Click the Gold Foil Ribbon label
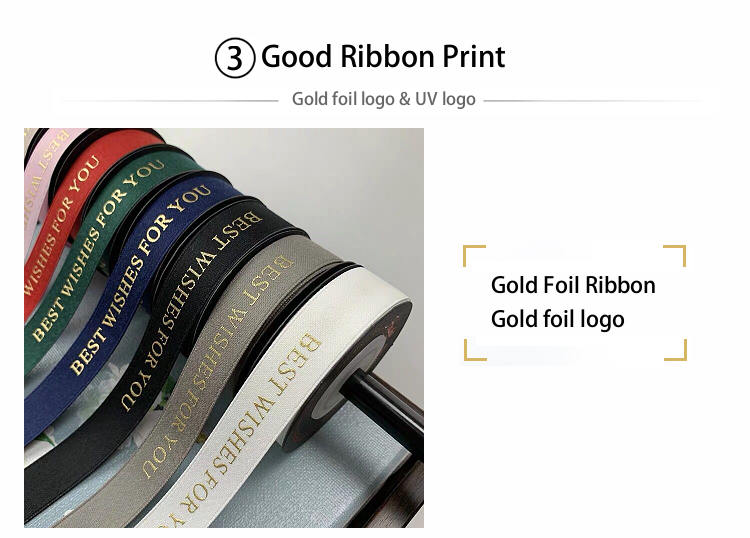Screen dimensions: 750x538 pos(573,285)
